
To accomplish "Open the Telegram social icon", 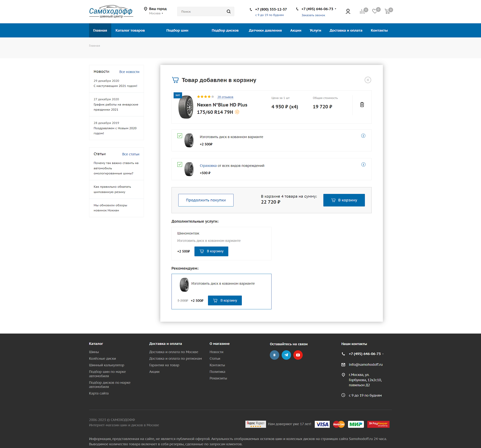I will tap(286, 355).
